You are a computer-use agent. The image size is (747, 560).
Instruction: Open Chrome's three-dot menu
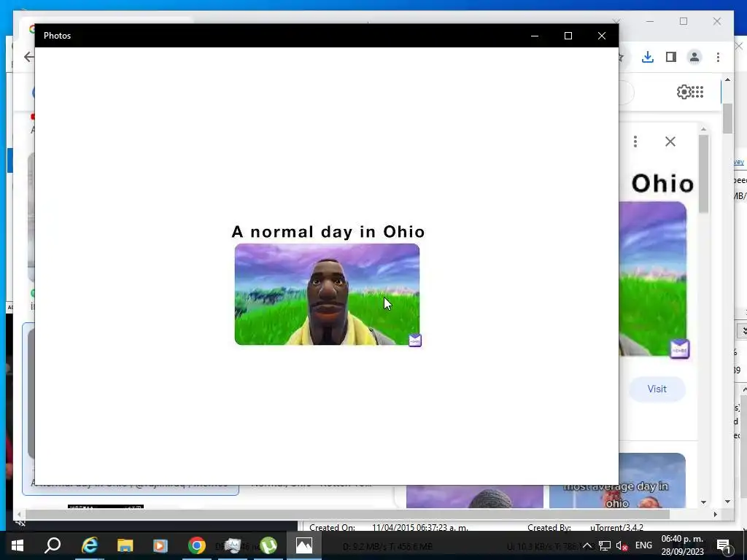718,57
